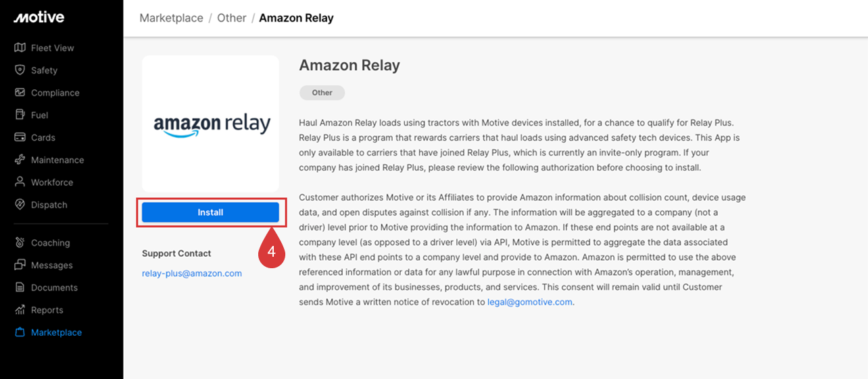Select the Marketplace bag icon
Image resolution: width=868 pixels, height=379 pixels.
[x=20, y=332]
